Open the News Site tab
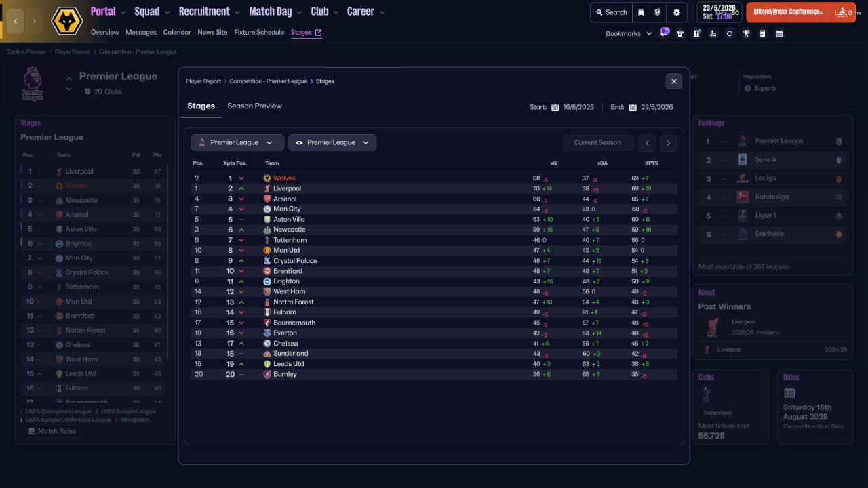Image resolution: width=868 pixels, height=488 pixels. (213, 33)
